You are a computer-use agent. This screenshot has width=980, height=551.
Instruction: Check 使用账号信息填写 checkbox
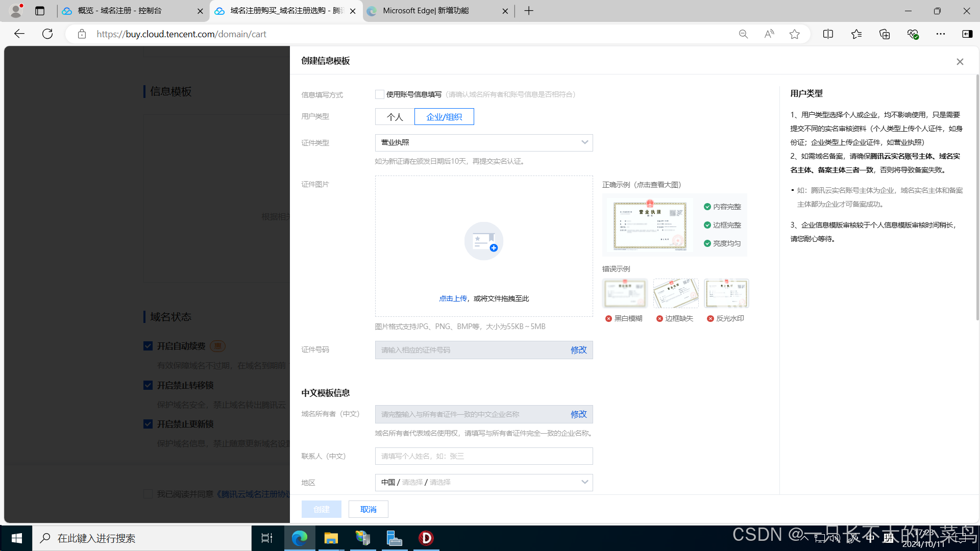(x=380, y=94)
